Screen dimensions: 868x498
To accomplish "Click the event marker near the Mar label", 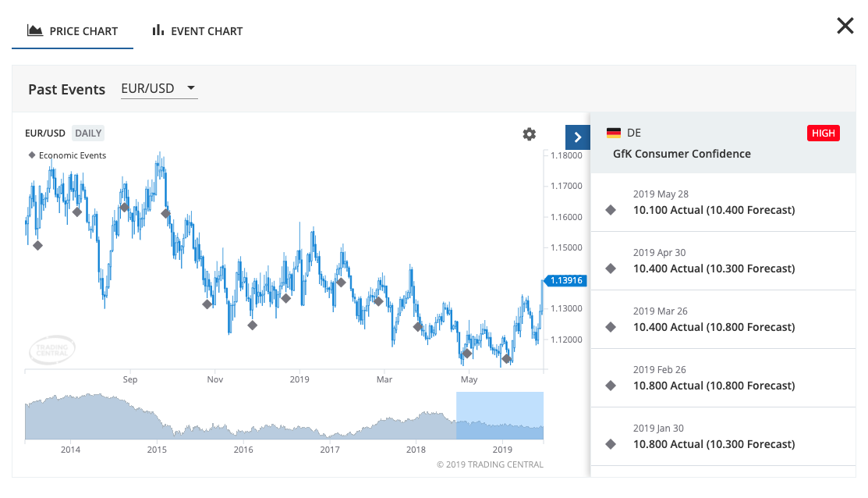I will [378, 301].
